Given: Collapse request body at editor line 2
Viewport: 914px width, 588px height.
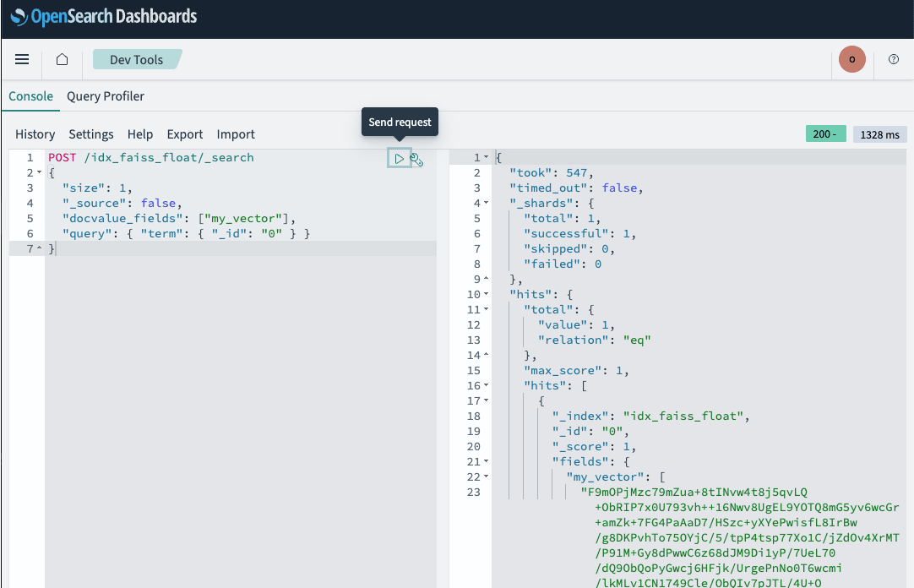Looking at the screenshot, I should click(39, 172).
